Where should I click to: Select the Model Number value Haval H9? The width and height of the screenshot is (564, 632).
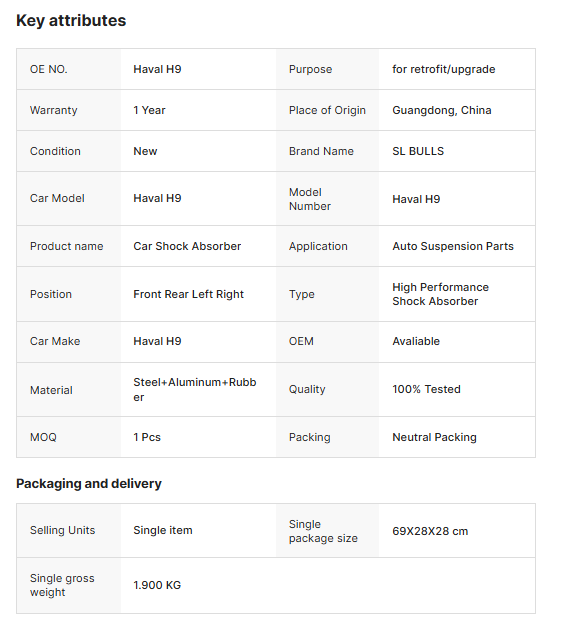point(416,199)
